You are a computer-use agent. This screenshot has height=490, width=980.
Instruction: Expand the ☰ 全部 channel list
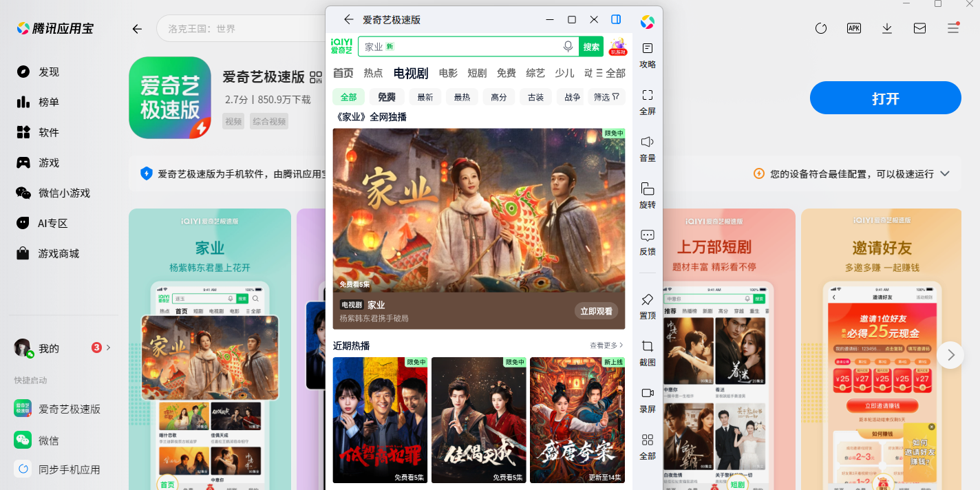[x=610, y=73]
